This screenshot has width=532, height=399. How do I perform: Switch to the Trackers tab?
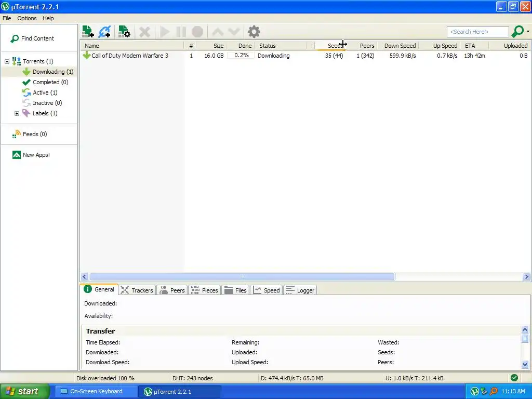(x=137, y=290)
